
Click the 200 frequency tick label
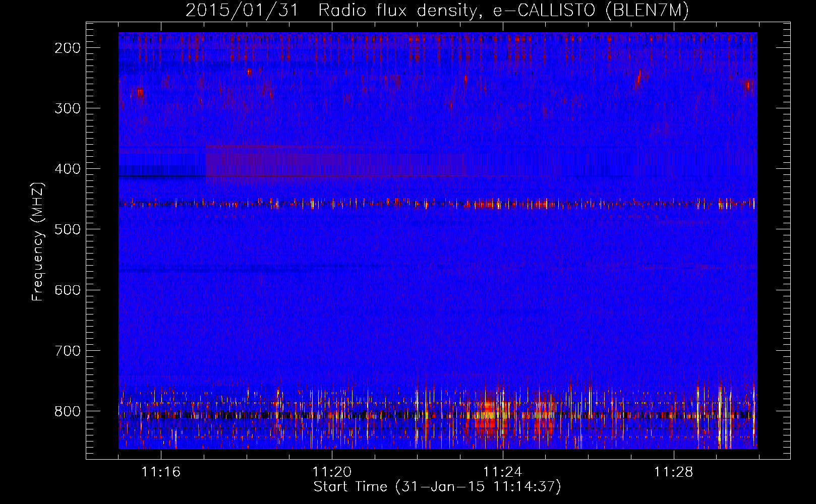[x=67, y=48]
